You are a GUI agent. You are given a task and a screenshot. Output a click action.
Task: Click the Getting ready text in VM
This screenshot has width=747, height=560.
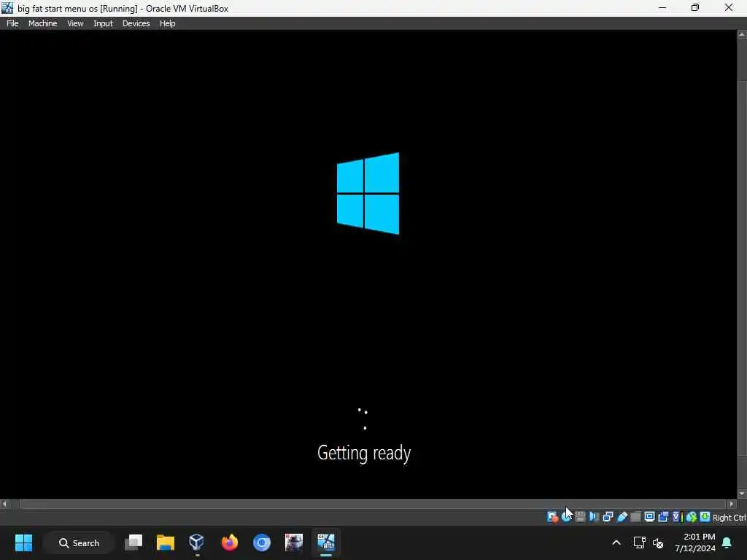pos(364,453)
